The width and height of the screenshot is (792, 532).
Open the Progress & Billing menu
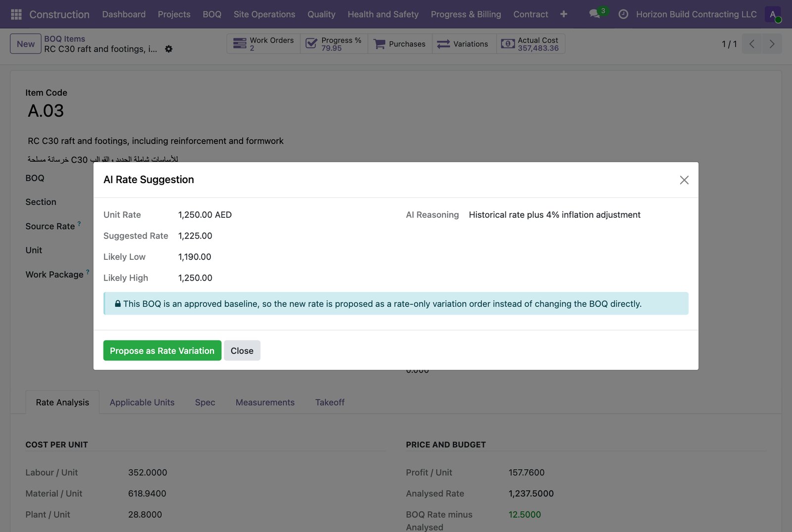tap(466, 14)
